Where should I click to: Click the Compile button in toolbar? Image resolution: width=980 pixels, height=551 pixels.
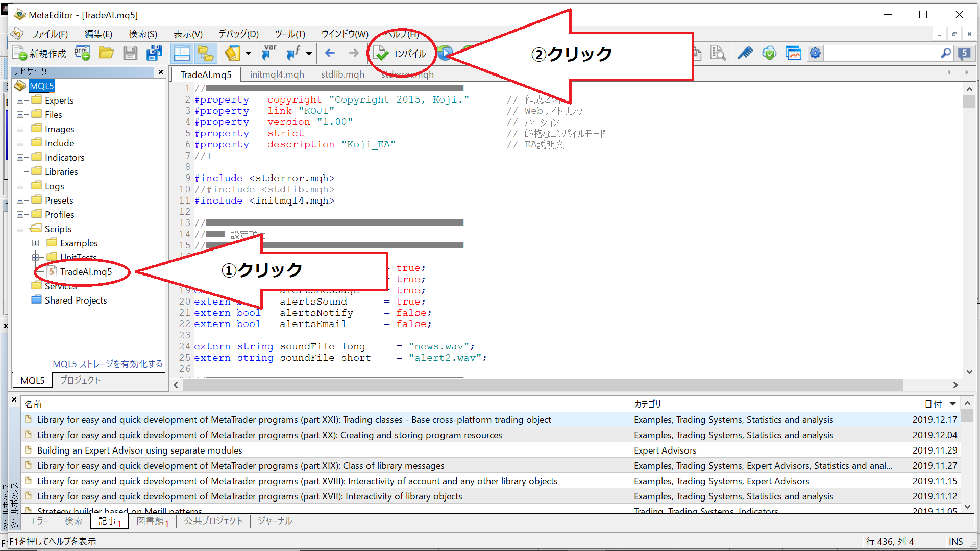pyautogui.click(x=401, y=54)
